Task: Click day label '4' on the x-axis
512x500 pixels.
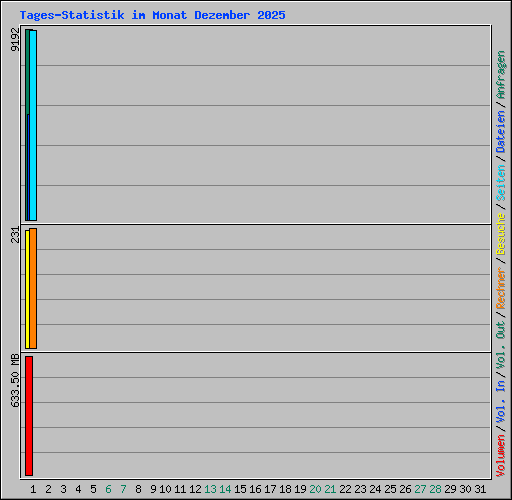Action: (78, 489)
